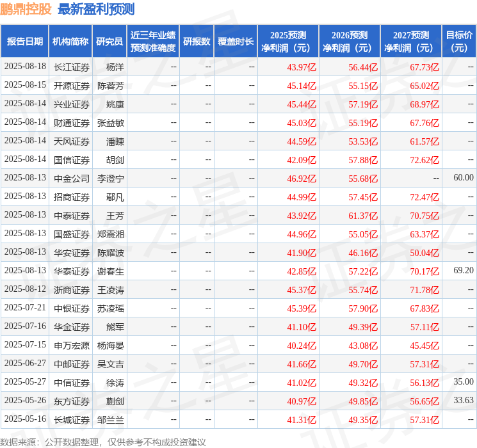Click analyst name 杨洋
The width and height of the screenshot is (477, 448).
coord(115,67)
